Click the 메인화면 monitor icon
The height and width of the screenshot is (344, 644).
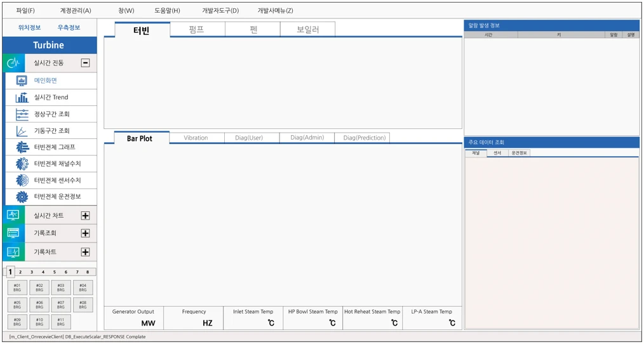click(22, 81)
